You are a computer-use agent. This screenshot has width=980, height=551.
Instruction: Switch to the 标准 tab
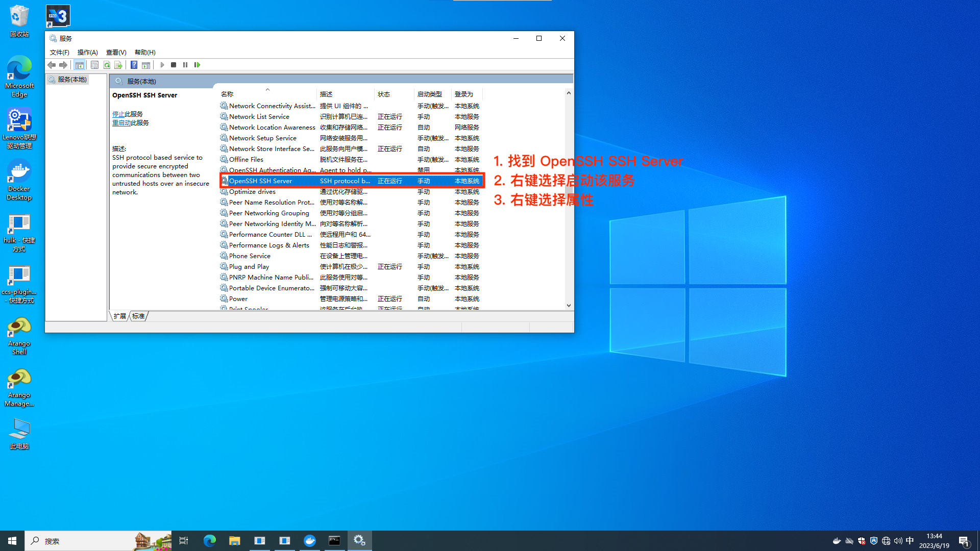tap(138, 316)
